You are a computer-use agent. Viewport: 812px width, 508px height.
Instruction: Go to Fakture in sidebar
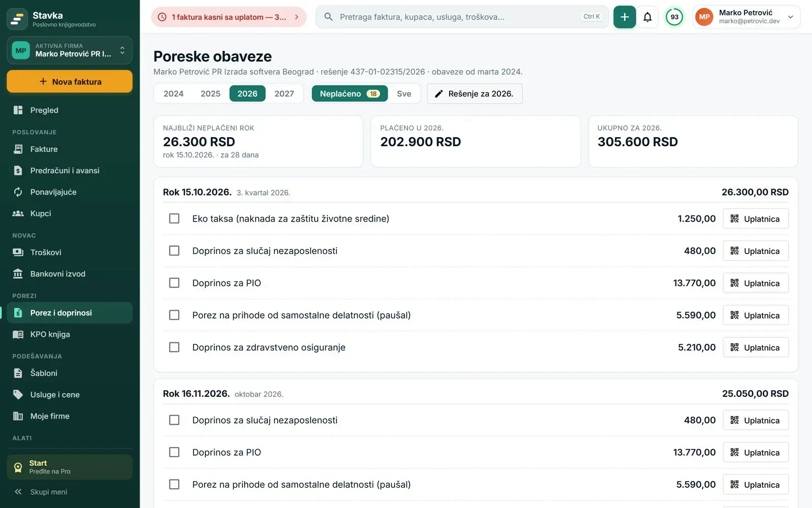pyautogui.click(x=70, y=149)
